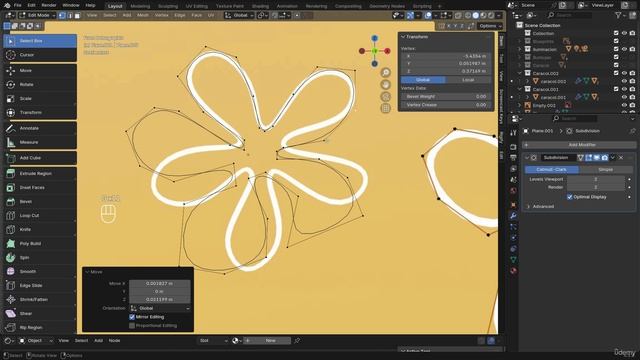Image resolution: width=640 pixels, height=360 pixels.
Task: Switch to the UV Editing workspace tab
Action: coord(197,6)
